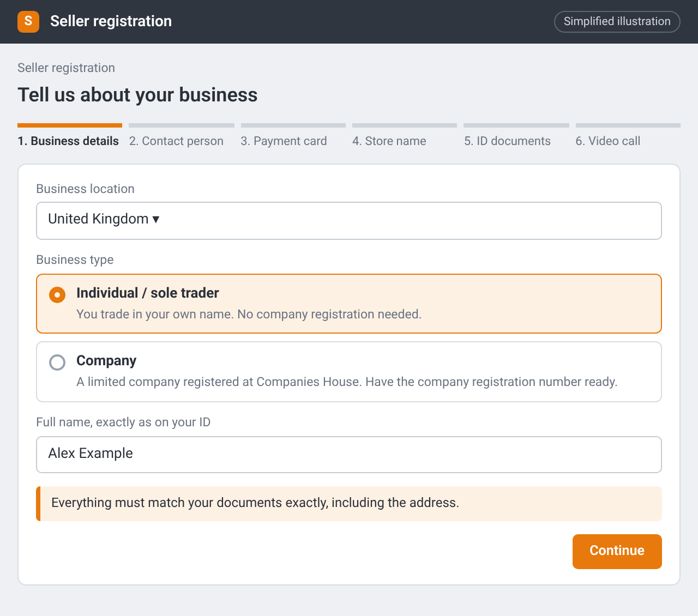Go to step 3. Payment card
The height and width of the screenshot is (616, 698).
(293, 136)
